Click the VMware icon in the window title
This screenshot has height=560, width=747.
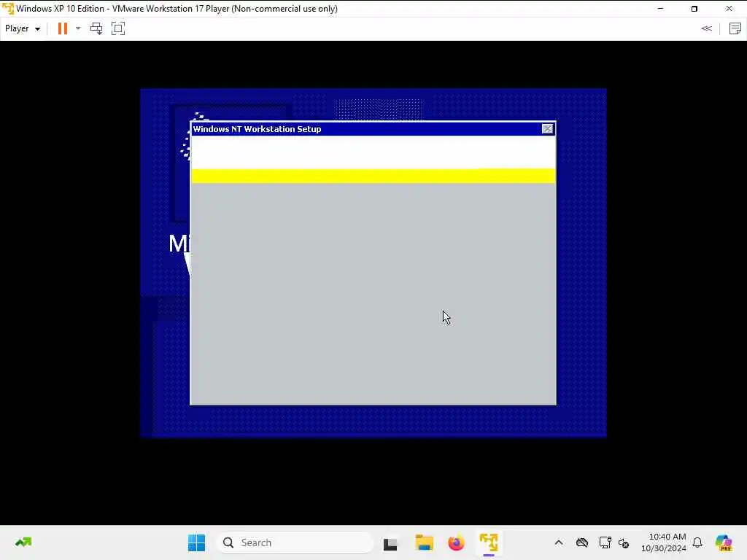coord(7,9)
